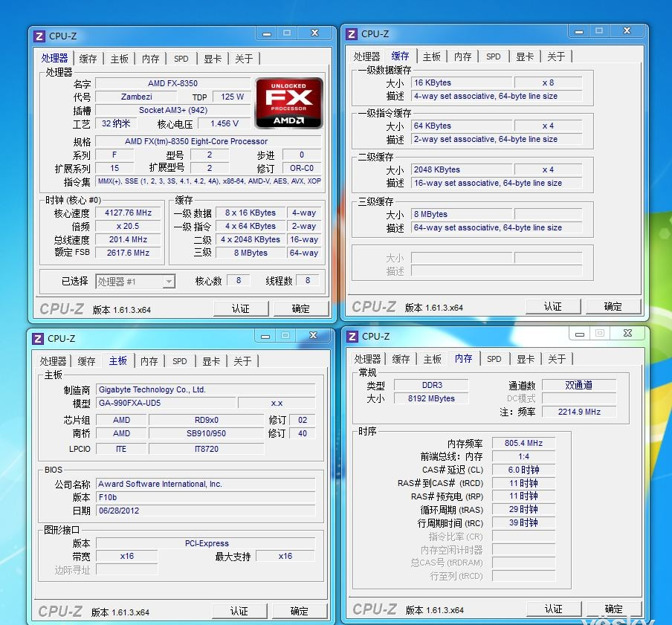Open the 主板 tab in the cache window
Image resolution: width=672 pixels, height=625 pixels.
(x=431, y=56)
